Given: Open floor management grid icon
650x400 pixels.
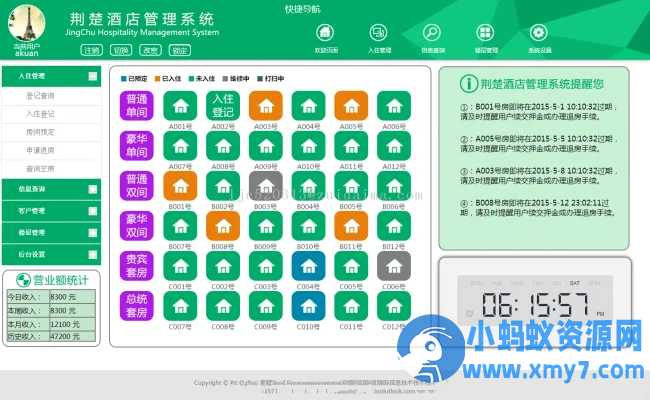Looking at the screenshot, I should click(x=485, y=32).
